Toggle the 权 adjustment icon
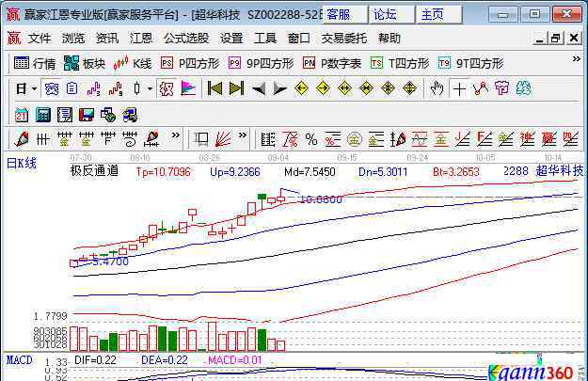The width and height of the screenshot is (588, 381). pyautogui.click(x=167, y=88)
